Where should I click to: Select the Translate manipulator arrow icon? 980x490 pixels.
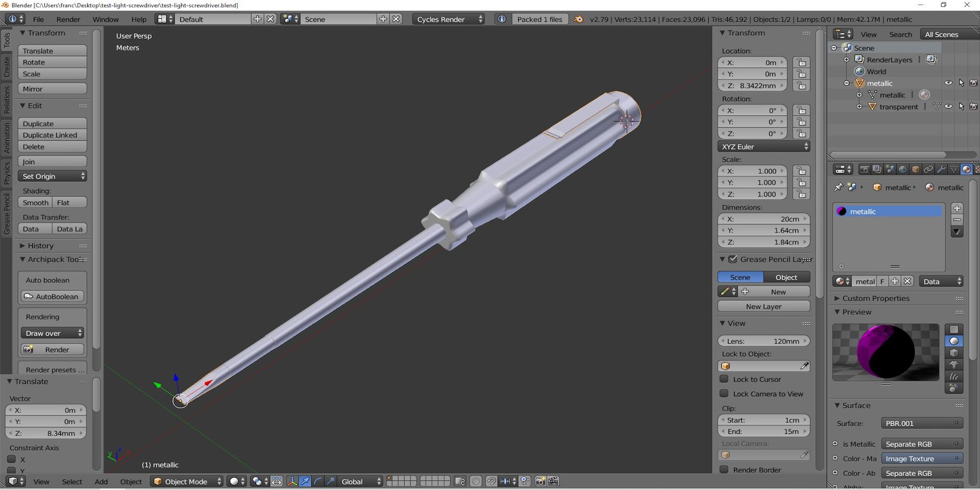[x=305, y=481]
